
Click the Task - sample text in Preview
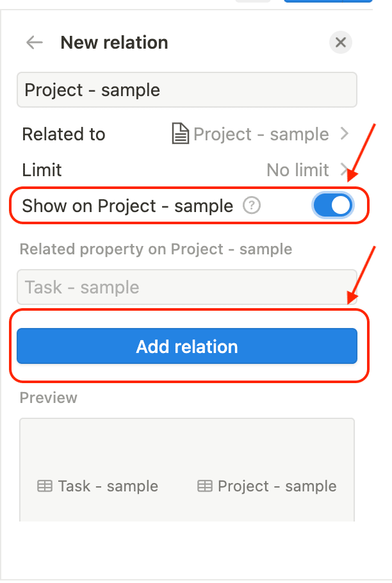[x=108, y=486]
